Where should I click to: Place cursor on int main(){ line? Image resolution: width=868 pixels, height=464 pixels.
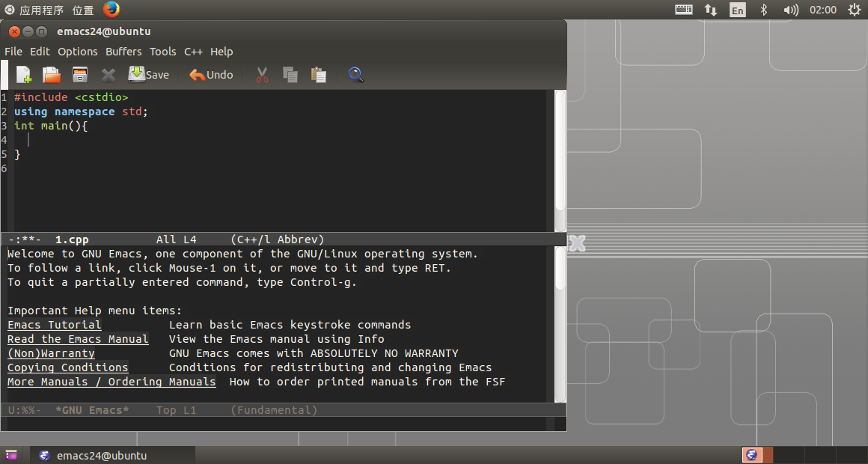click(x=51, y=126)
